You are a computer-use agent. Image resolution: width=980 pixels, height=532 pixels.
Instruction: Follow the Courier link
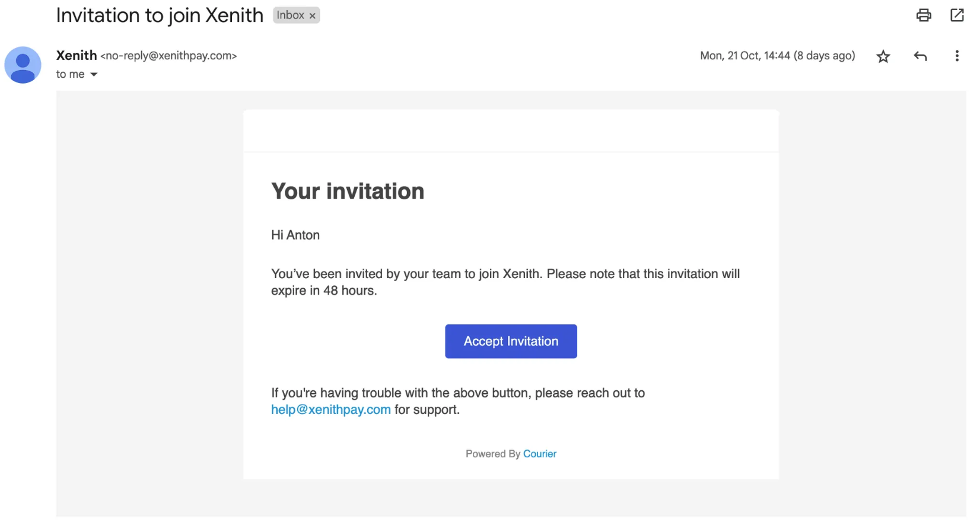click(x=539, y=454)
